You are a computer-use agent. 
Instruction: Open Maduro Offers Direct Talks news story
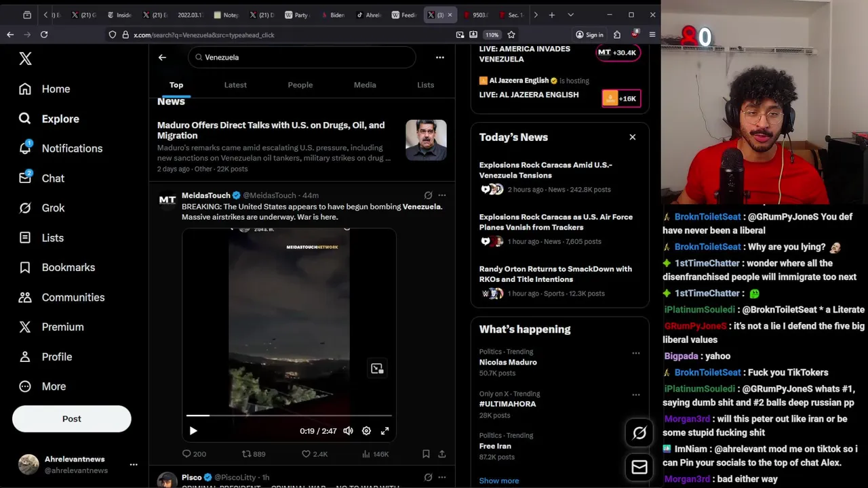coord(271,130)
